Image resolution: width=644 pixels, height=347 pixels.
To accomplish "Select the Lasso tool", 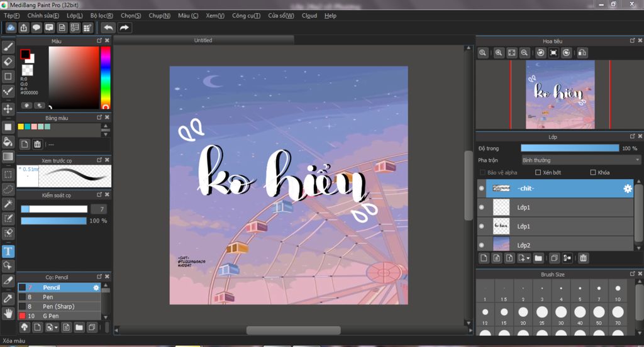I will [x=8, y=189].
